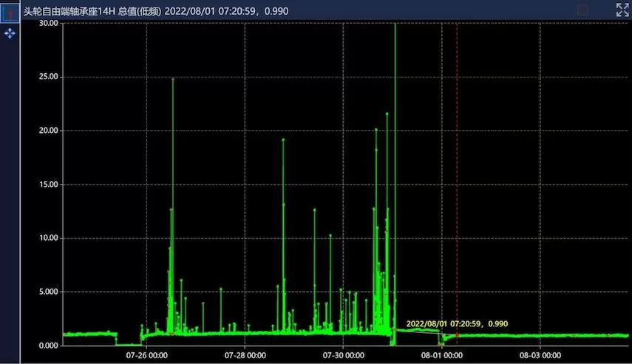632x364 pixels.
Task: Click the 0.000 y-axis baseline label
Action: click(x=49, y=346)
